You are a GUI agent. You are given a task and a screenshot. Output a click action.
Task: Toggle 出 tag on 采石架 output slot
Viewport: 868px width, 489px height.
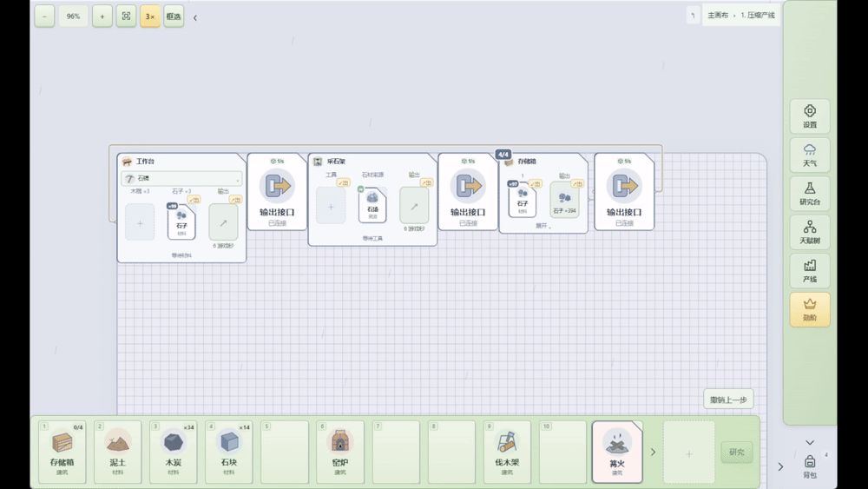coord(426,182)
